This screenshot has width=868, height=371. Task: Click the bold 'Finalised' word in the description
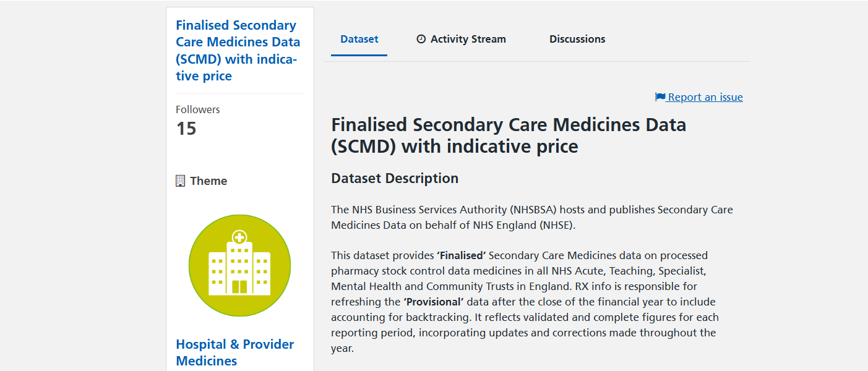[x=462, y=255]
